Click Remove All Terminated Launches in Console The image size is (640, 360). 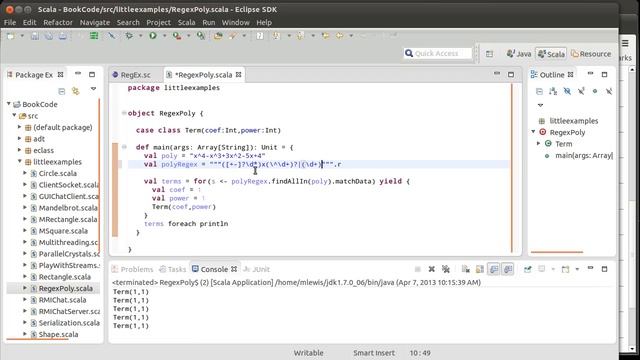tap(446, 269)
